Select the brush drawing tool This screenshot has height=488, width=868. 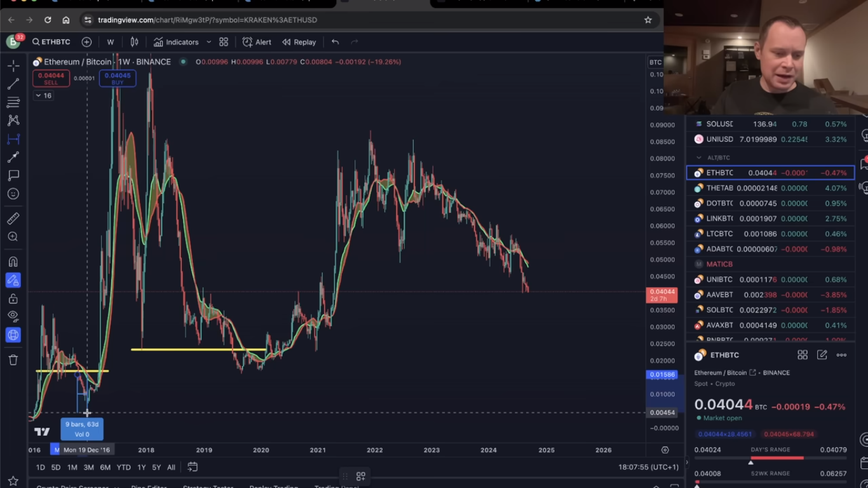13,157
